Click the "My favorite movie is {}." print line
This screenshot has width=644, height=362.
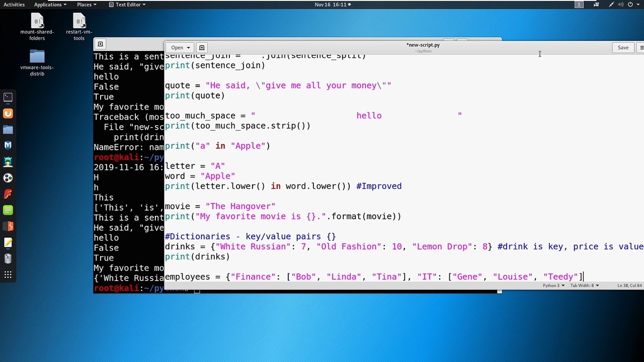coord(283,216)
